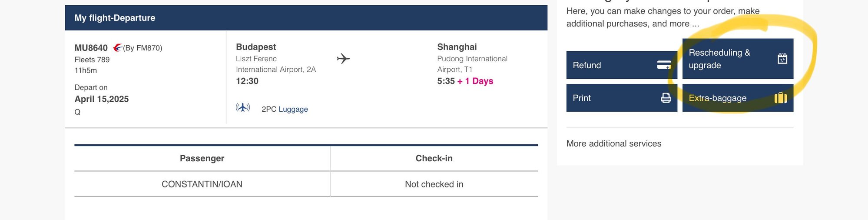Click the China Eastern airline logo
Image resolution: width=868 pixels, height=220 pixels.
coord(117,47)
